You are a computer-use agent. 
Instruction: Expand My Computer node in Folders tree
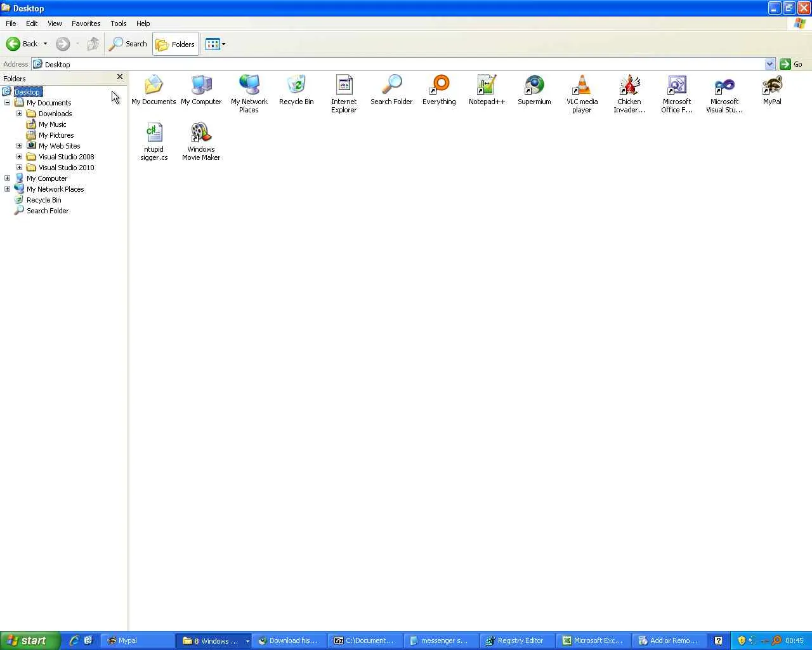7,178
